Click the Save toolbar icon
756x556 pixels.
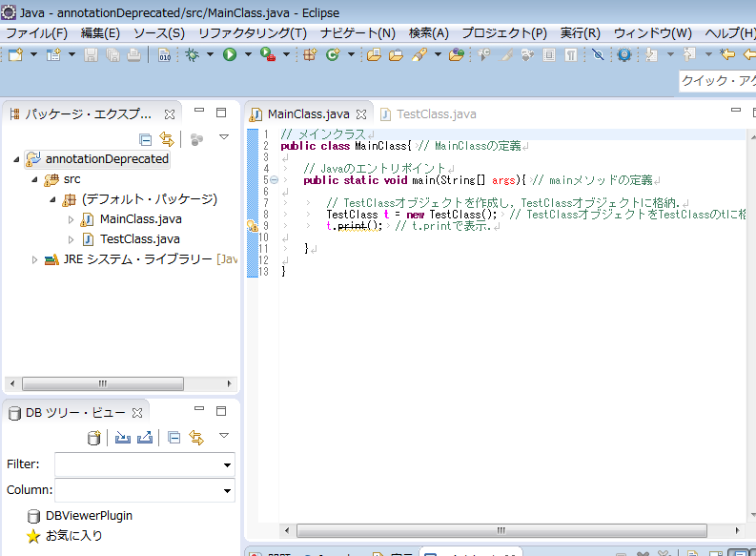coord(91,55)
